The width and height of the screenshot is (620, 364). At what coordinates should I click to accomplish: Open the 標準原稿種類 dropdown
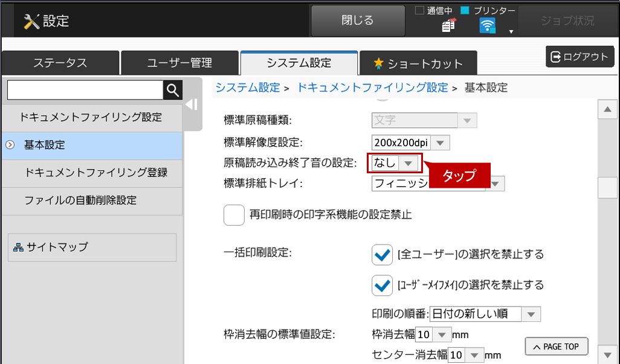[424, 120]
